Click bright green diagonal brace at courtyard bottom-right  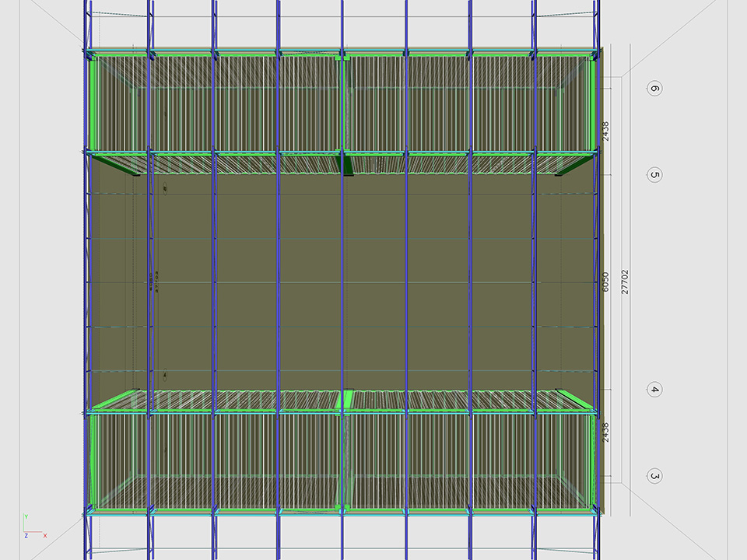(573, 399)
